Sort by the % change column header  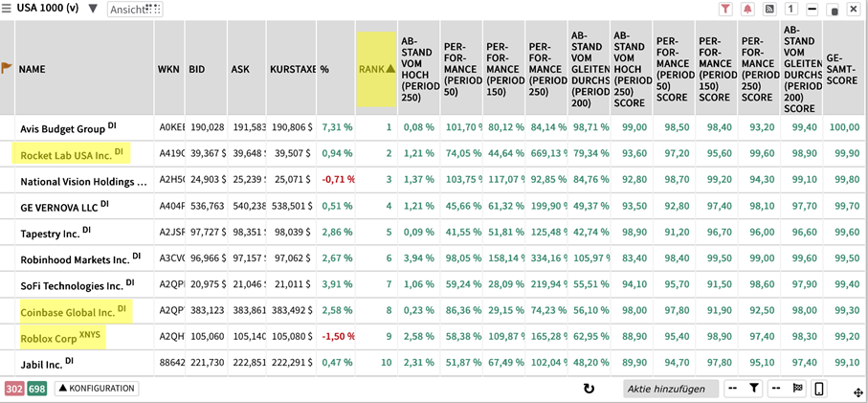click(336, 69)
